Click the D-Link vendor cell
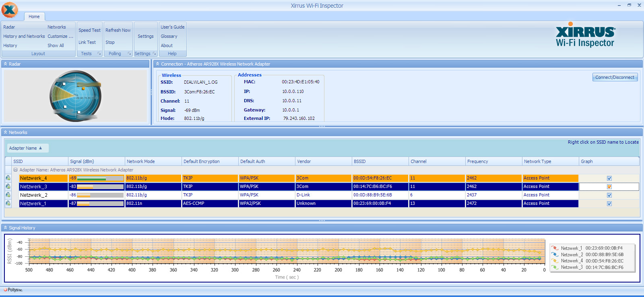644x297 pixels. 324,195
